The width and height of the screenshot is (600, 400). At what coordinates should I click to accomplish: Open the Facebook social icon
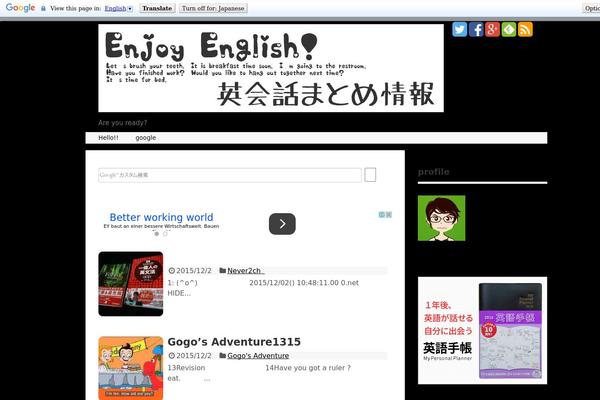click(476, 29)
